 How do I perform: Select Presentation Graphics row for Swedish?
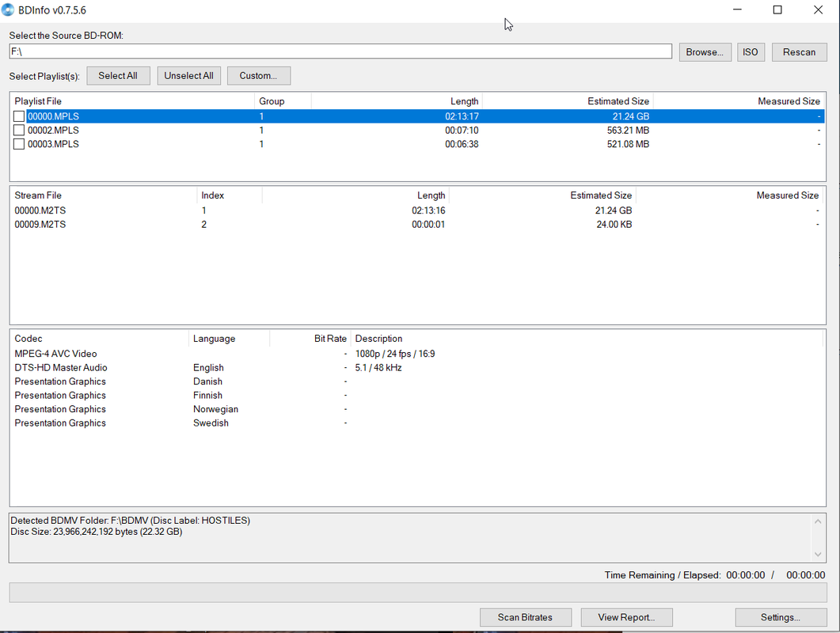tap(417, 423)
